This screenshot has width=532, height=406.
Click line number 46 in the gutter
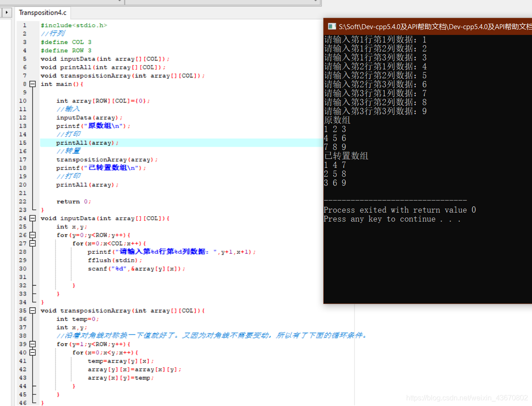tap(23, 402)
